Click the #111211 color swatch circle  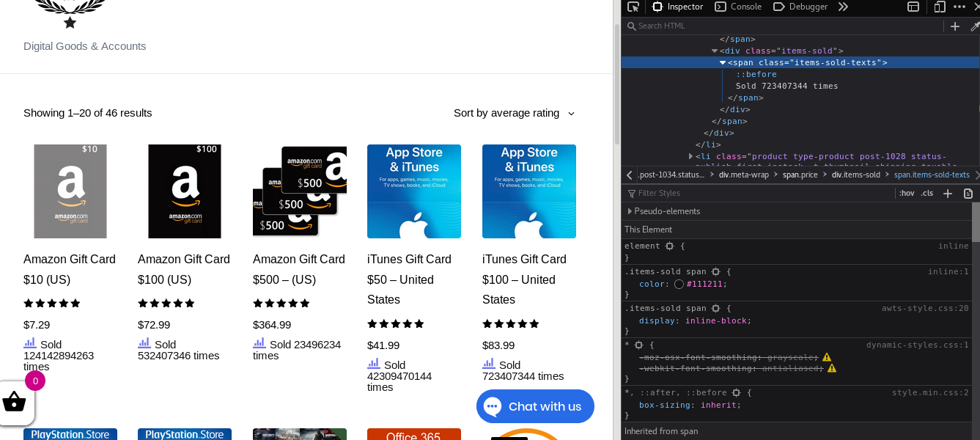click(x=679, y=285)
